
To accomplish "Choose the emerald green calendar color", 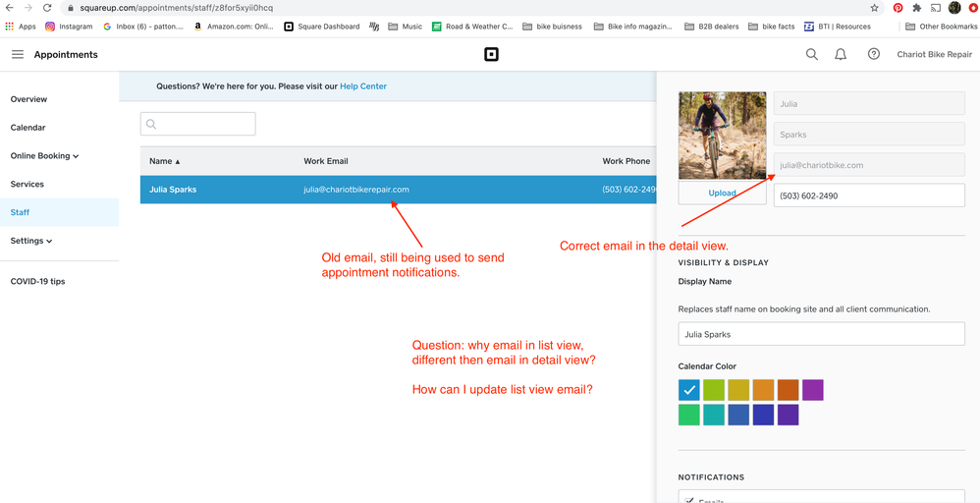I will pos(688,415).
